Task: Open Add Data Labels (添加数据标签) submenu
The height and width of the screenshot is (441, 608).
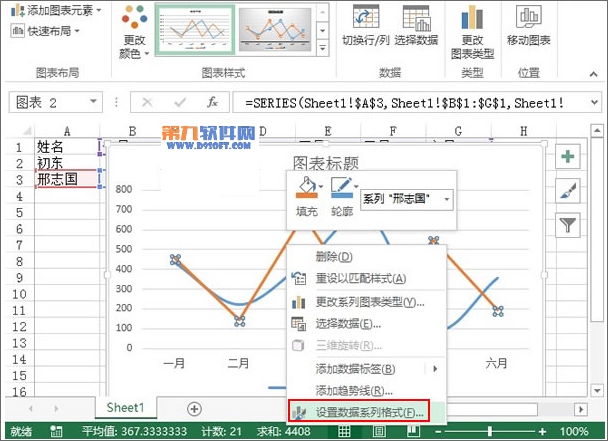Action: [x=367, y=368]
